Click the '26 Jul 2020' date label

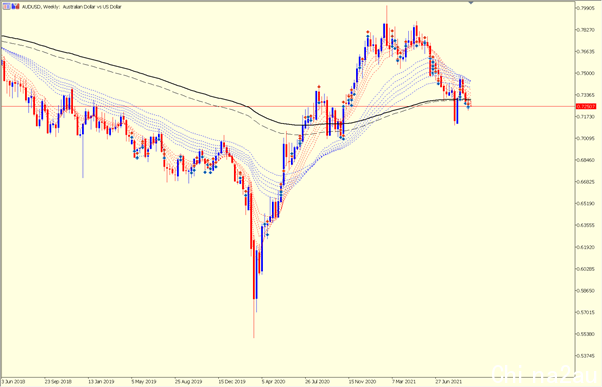click(318, 382)
